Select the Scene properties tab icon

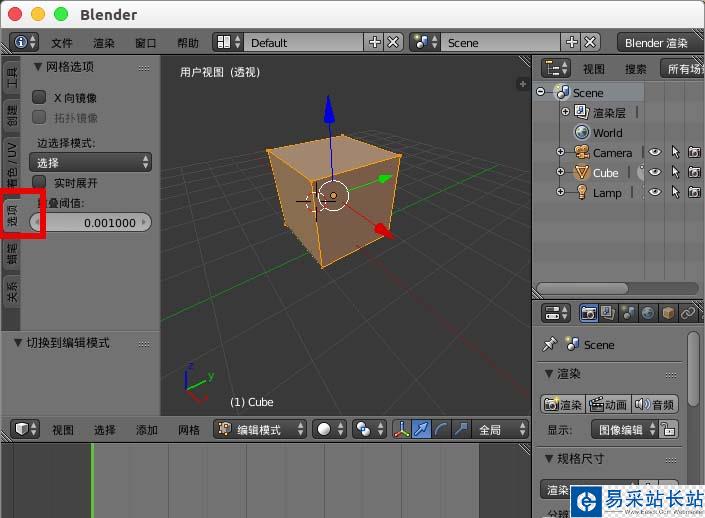[x=628, y=313]
